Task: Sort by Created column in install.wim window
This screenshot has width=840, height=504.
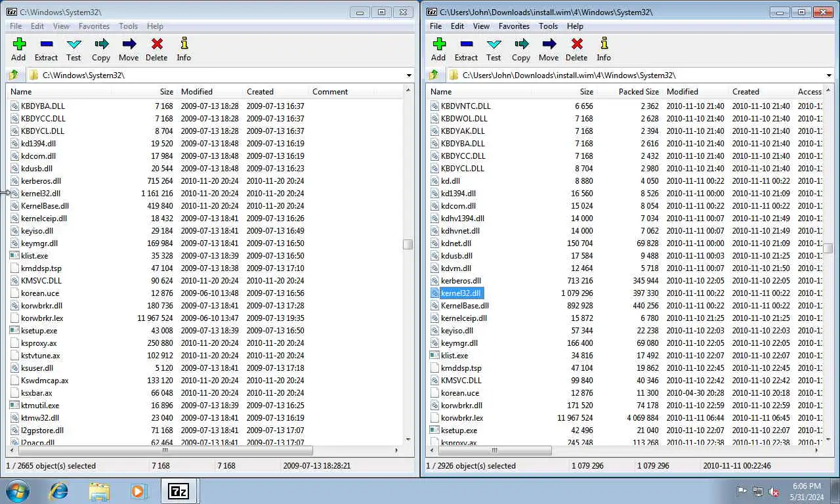Action: [761, 91]
